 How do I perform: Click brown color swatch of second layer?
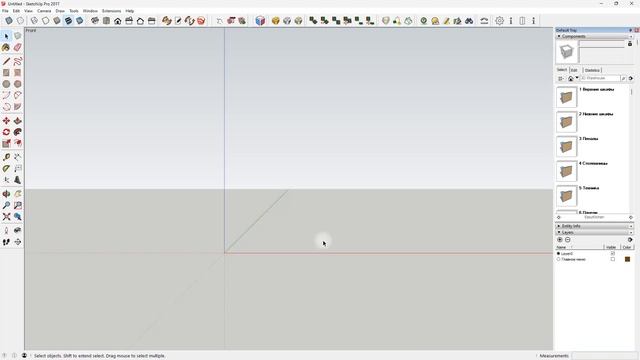click(627, 259)
